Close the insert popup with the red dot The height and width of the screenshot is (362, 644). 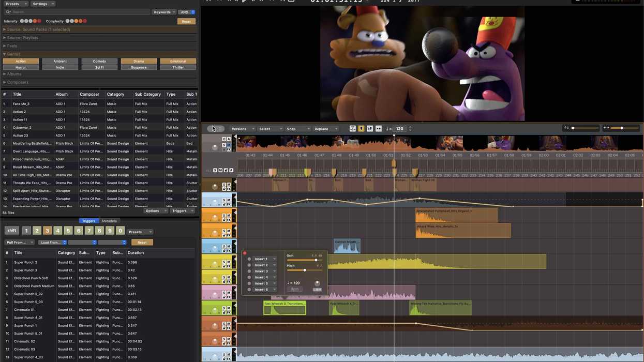tap(245, 253)
